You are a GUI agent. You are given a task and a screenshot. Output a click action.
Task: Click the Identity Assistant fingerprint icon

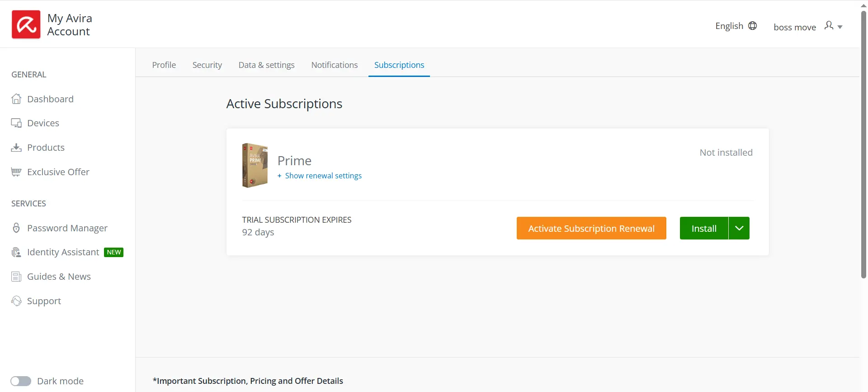click(x=16, y=252)
